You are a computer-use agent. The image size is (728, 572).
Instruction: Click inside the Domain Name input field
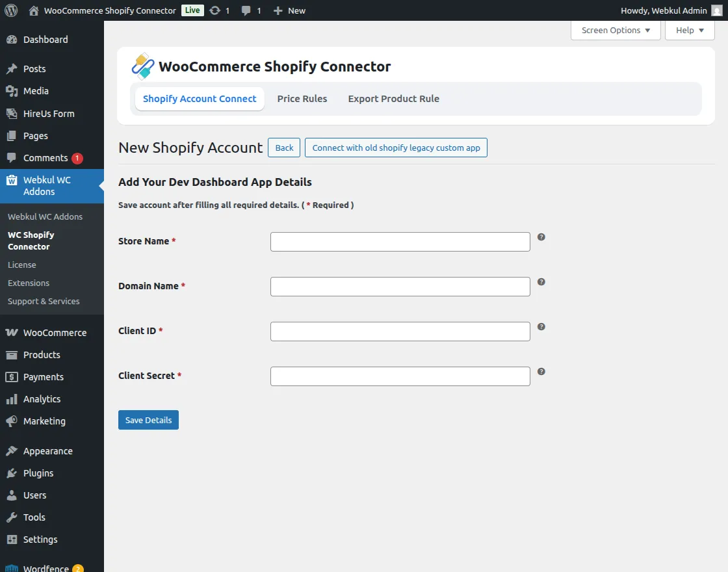(x=400, y=286)
